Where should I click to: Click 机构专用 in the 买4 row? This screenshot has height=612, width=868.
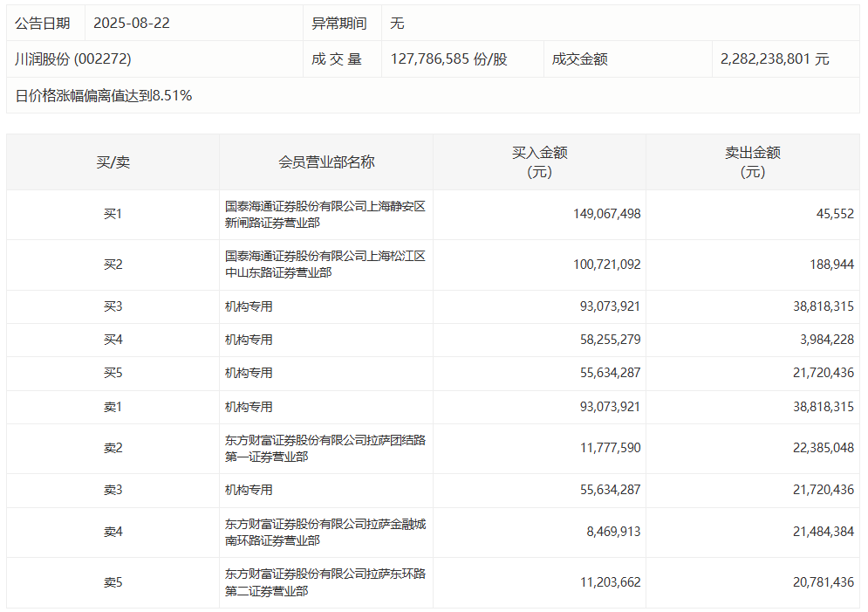pos(249,340)
